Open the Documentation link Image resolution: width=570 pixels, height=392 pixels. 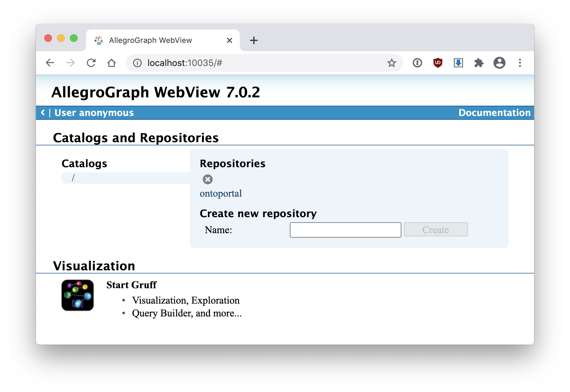[494, 113]
